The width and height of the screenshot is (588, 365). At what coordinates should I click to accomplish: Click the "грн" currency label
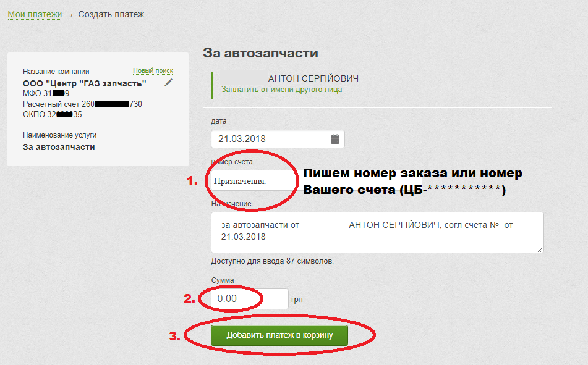click(x=297, y=298)
